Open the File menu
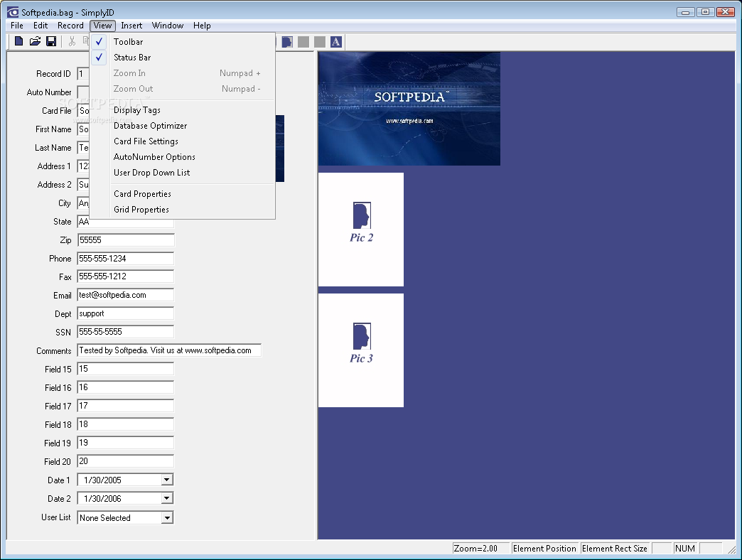Viewport: 742px width, 560px height. coord(17,26)
